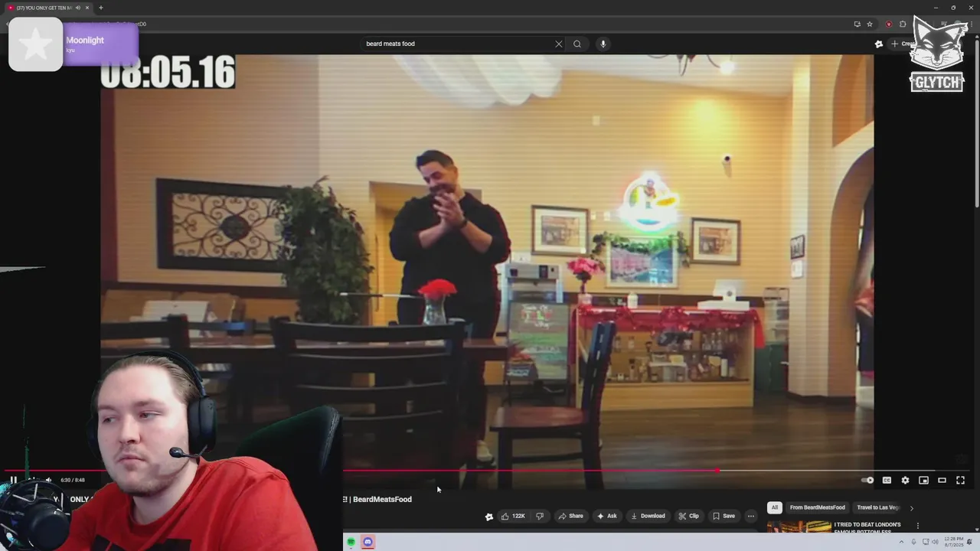Close the YOU ONLY GET TEN tab
The height and width of the screenshot is (551, 980).
click(x=87, y=8)
